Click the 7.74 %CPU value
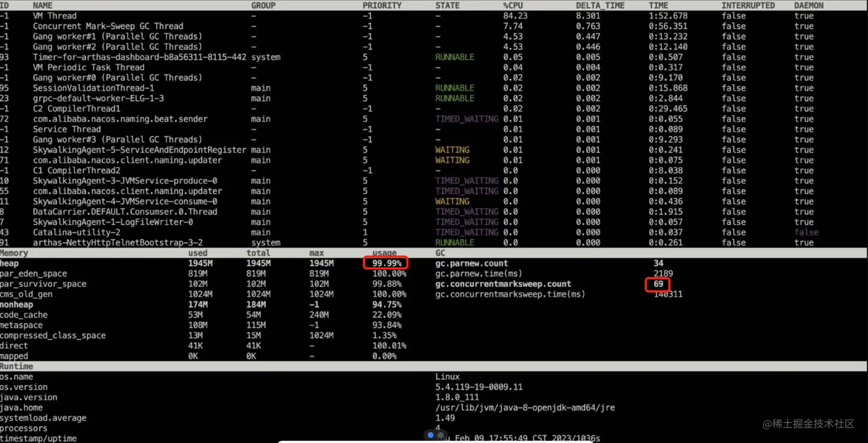Viewport: 868px width, 443px height. tap(513, 26)
